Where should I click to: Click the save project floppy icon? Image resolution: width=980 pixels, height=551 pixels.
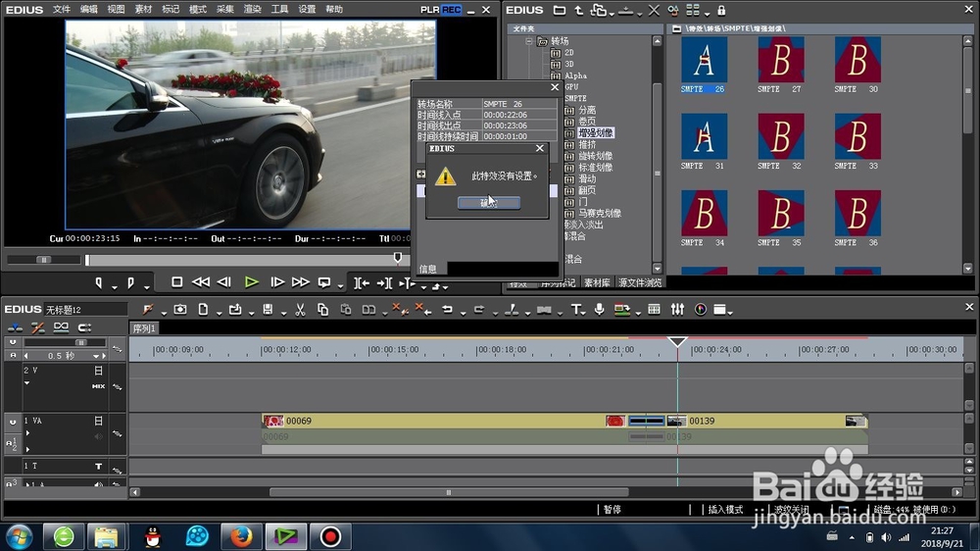tap(268, 309)
